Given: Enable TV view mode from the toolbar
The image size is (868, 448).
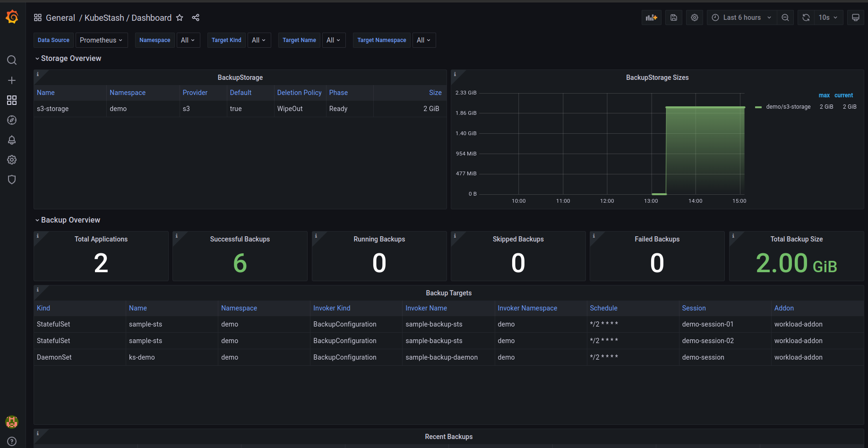Looking at the screenshot, I should click(x=855, y=17).
